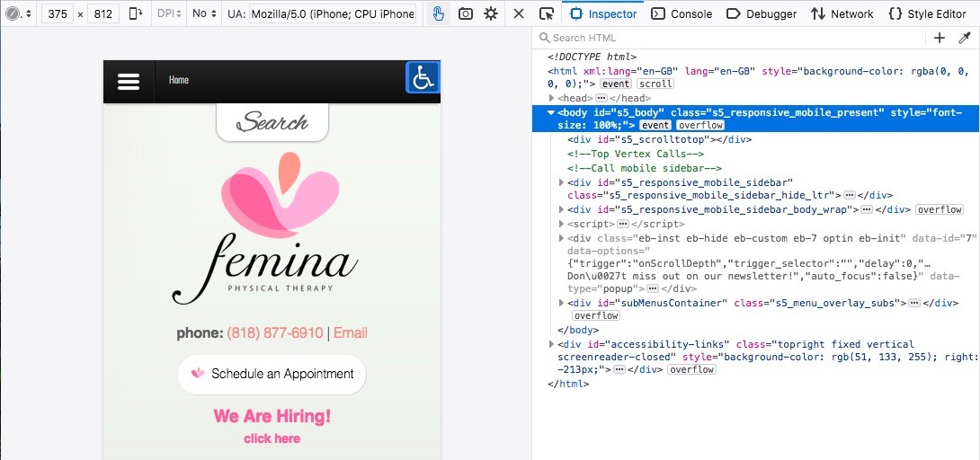
Task: Take a screenshot of the viewport
Action: (x=465, y=13)
